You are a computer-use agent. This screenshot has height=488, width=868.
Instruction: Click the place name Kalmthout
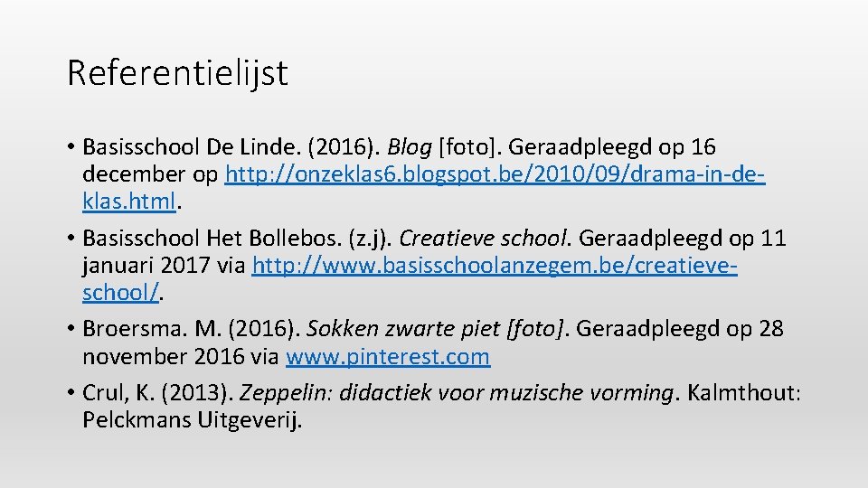[x=742, y=394]
